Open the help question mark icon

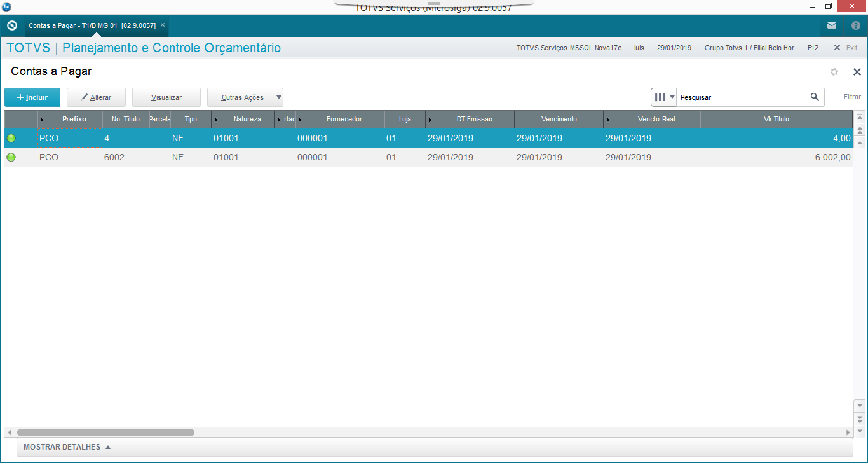pos(855,26)
